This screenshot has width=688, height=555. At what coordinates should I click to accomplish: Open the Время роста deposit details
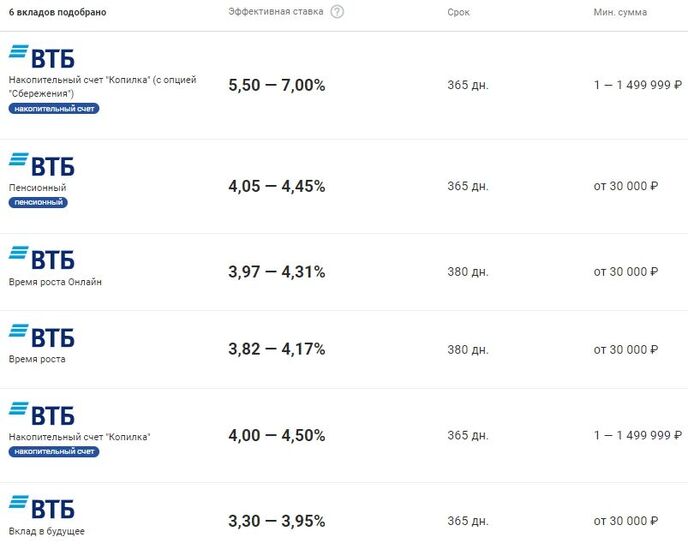37,359
